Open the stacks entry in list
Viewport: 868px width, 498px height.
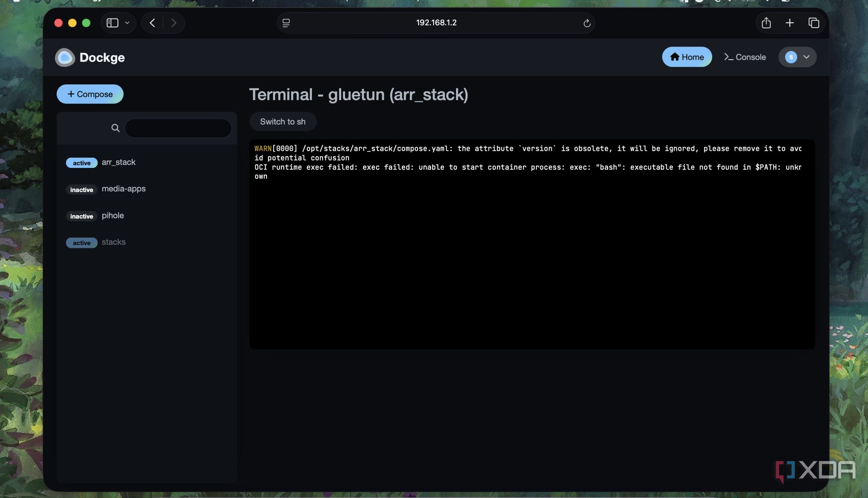tap(147, 242)
